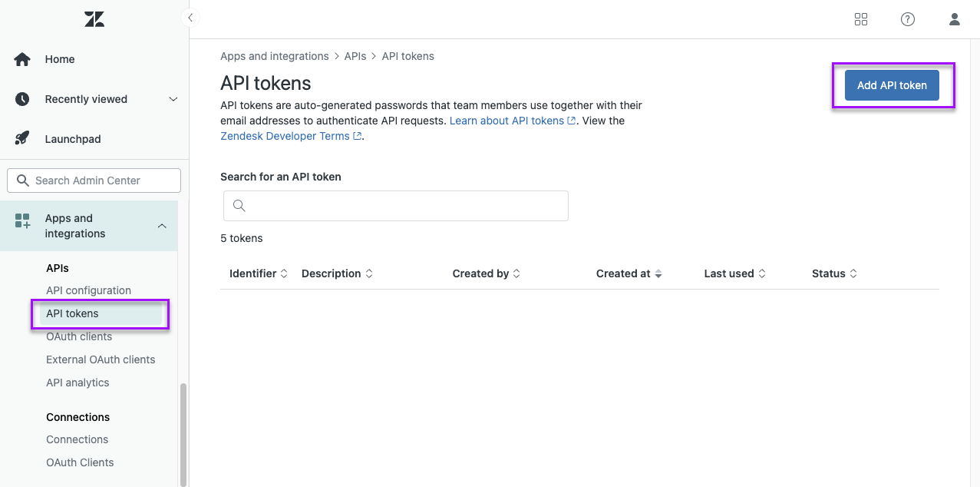Viewport: 980px width, 487px height.
Task: Click the Launchpad rocket icon
Action: (x=22, y=139)
